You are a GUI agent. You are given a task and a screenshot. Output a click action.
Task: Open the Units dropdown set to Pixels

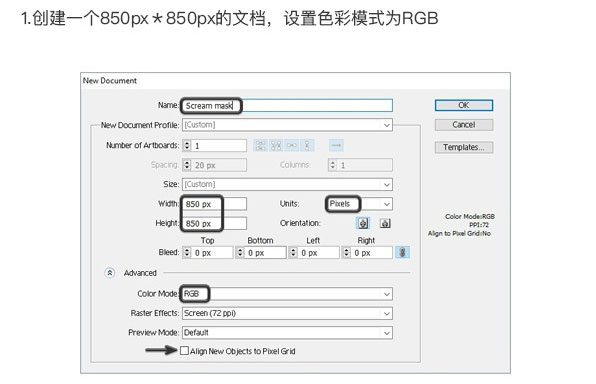[x=360, y=204]
